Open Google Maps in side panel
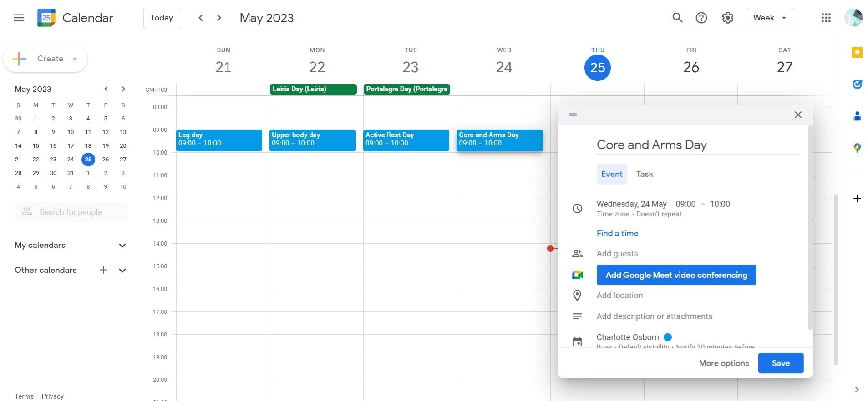868x401 pixels. [x=857, y=148]
